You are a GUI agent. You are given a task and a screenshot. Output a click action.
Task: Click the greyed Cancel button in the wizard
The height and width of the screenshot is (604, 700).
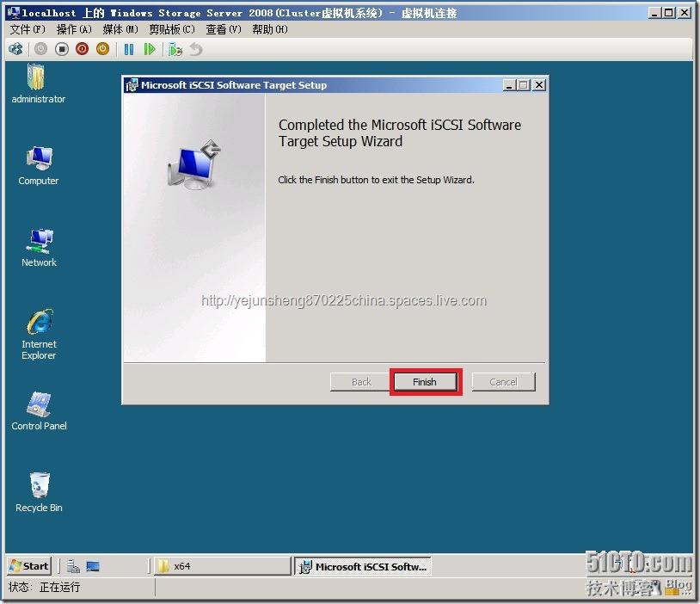pos(503,382)
